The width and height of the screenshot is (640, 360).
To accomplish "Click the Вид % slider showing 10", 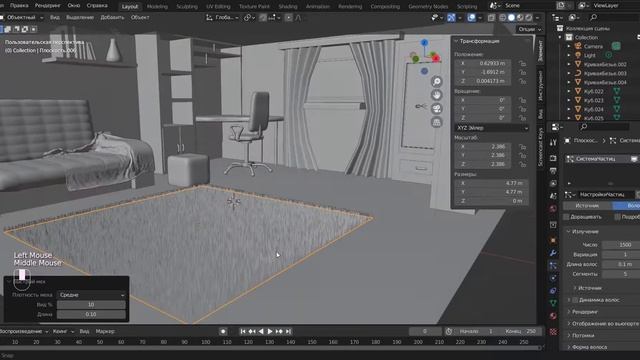I will (91, 304).
